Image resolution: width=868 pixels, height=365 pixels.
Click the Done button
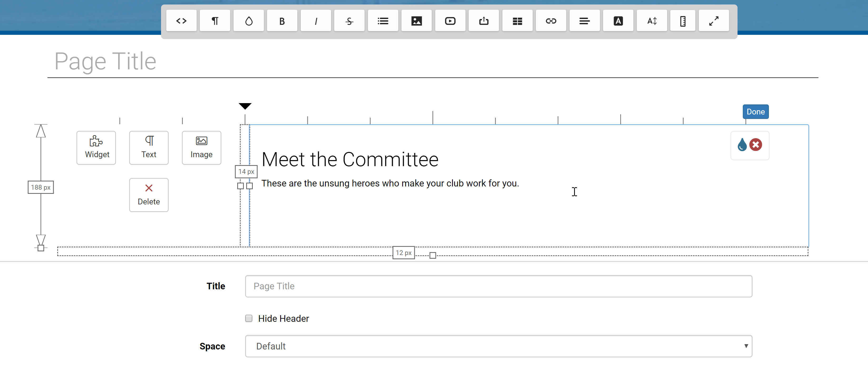pyautogui.click(x=755, y=112)
